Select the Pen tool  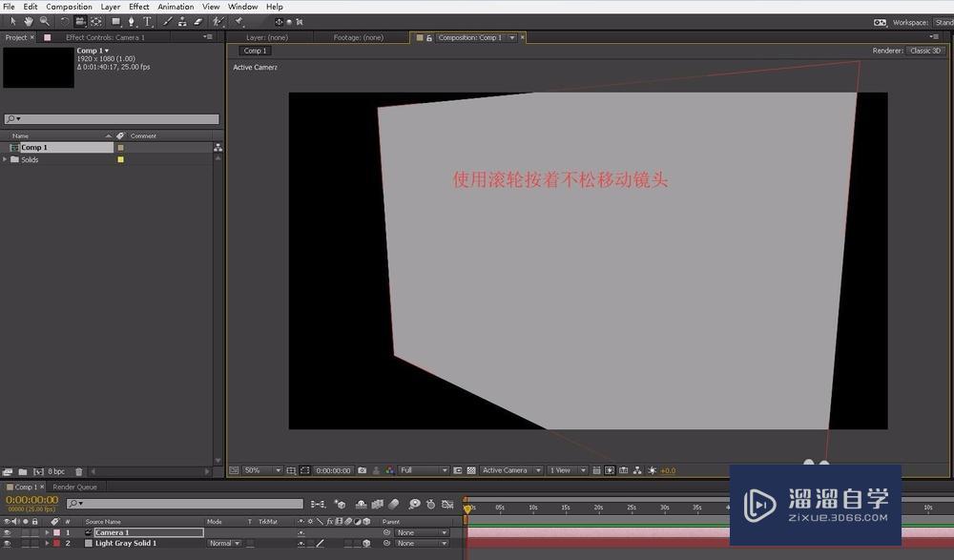pyautogui.click(x=132, y=21)
